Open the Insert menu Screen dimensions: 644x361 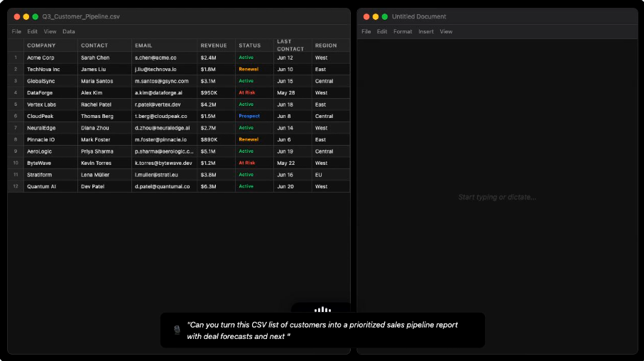pos(426,31)
